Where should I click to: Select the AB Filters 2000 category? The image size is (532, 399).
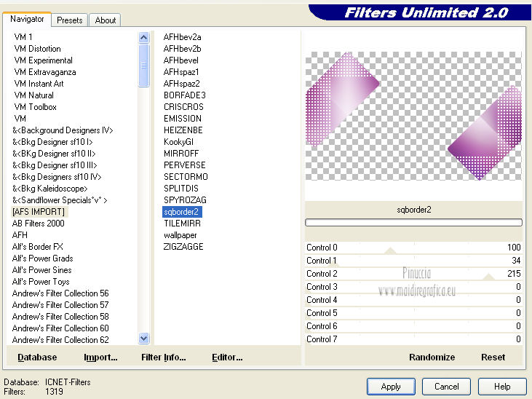pos(38,224)
